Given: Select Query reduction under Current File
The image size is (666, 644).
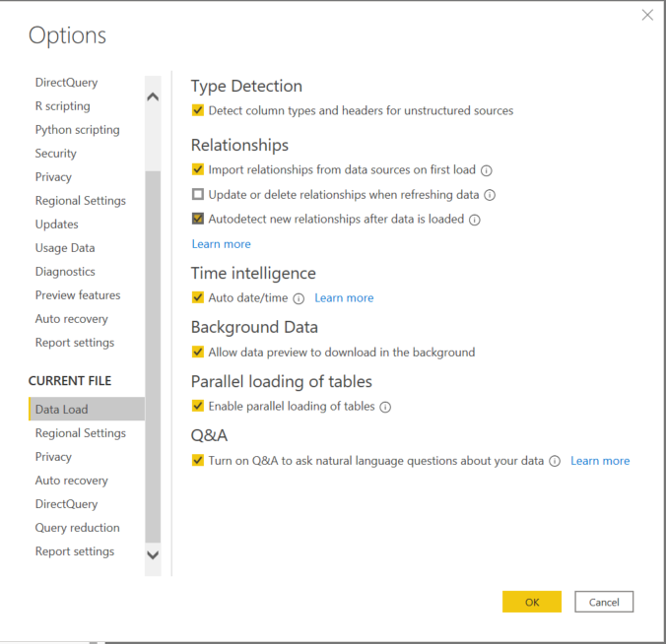Looking at the screenshot, I should [x=77, y=528].
